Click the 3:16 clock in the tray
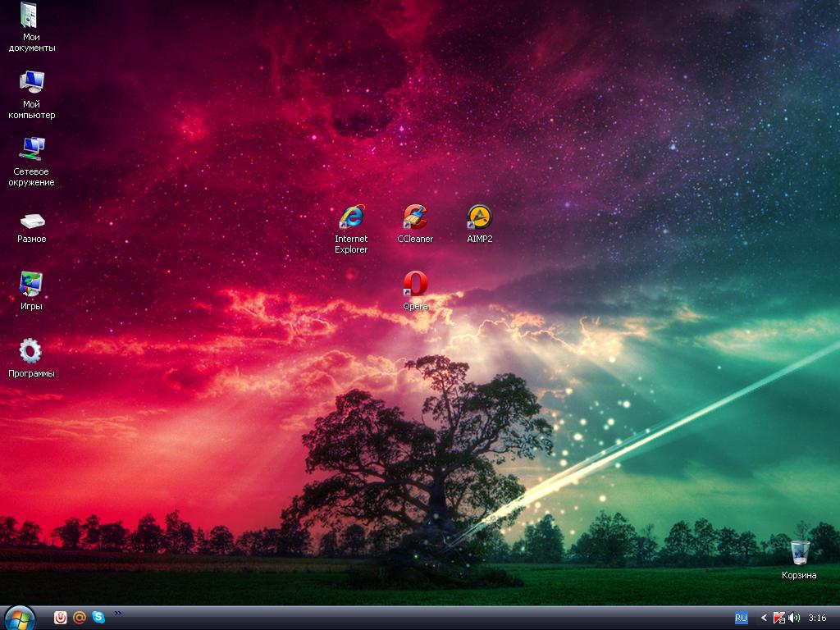The height and width of the screenshot is (630, 840). [x=817, y=618]
